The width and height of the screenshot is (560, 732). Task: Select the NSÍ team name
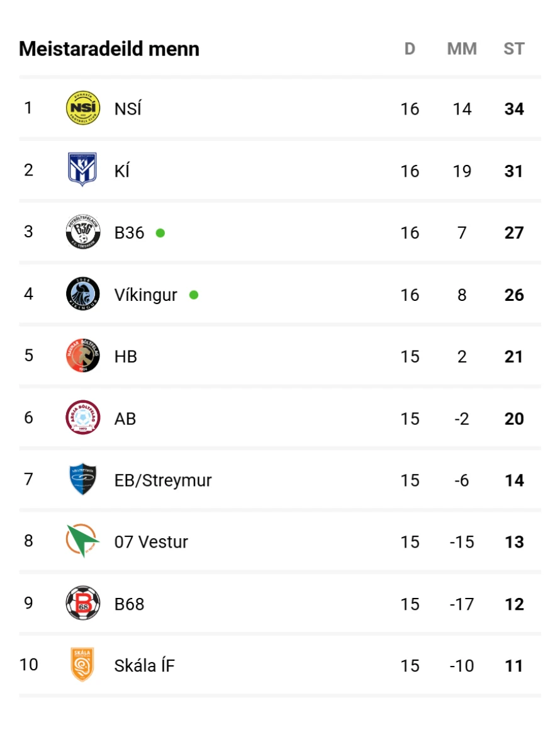point(128,108)
